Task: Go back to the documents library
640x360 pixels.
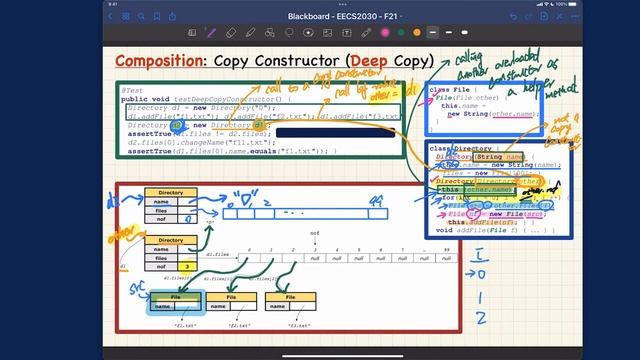Action: coord(110,16)
